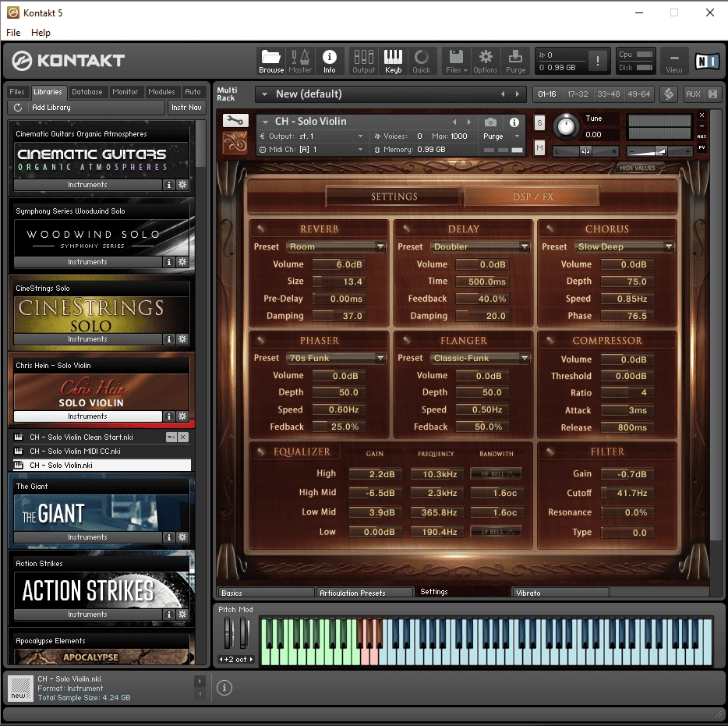Open the instrument Purge dropdown
Screen dimensions: 728x726
501,136
